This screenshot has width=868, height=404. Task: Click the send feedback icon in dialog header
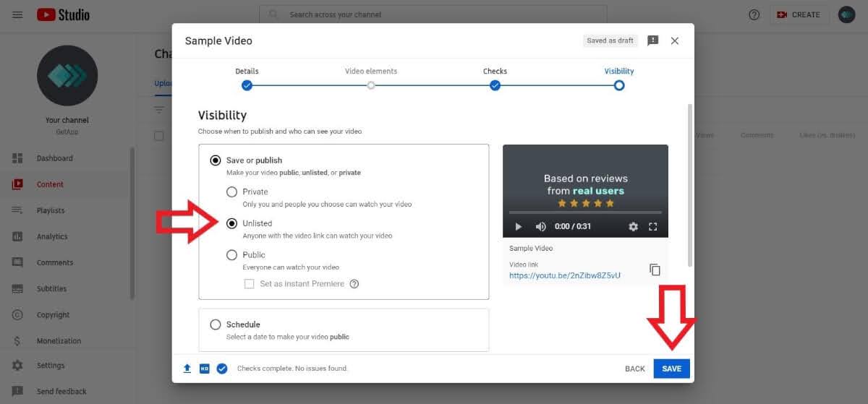[x=652, y=40]
